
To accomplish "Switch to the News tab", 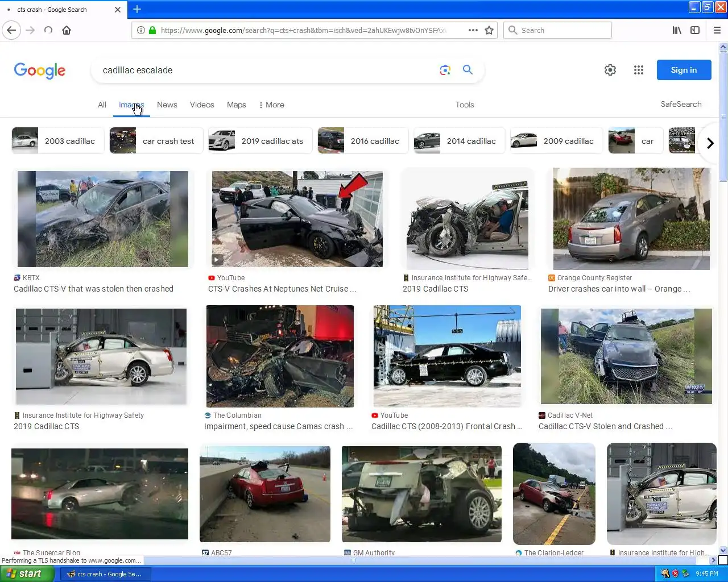I will [167, 105].
